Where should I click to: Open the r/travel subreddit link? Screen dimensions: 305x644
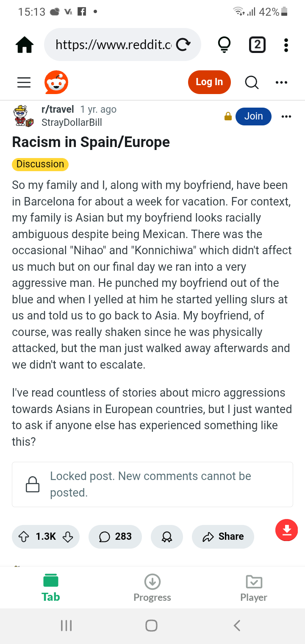tap(58, 109)
